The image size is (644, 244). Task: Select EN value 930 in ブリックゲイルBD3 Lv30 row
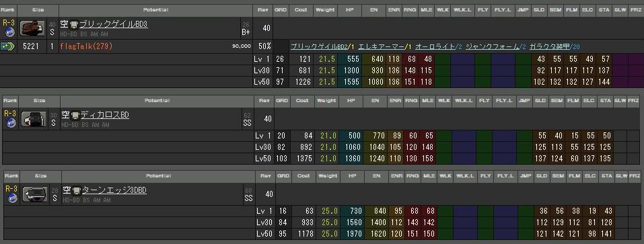(377, 71)
